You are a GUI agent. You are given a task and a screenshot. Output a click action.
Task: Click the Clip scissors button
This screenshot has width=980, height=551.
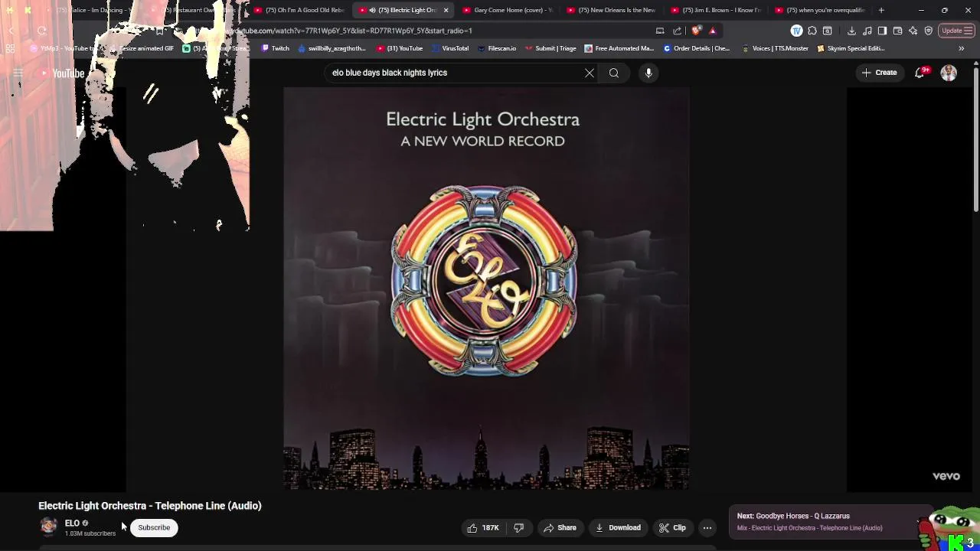673,527
